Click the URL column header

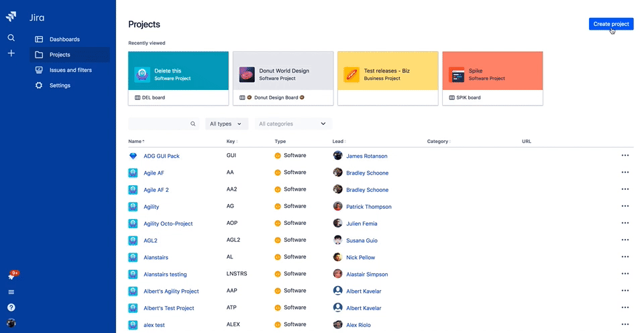coord(526,142)
